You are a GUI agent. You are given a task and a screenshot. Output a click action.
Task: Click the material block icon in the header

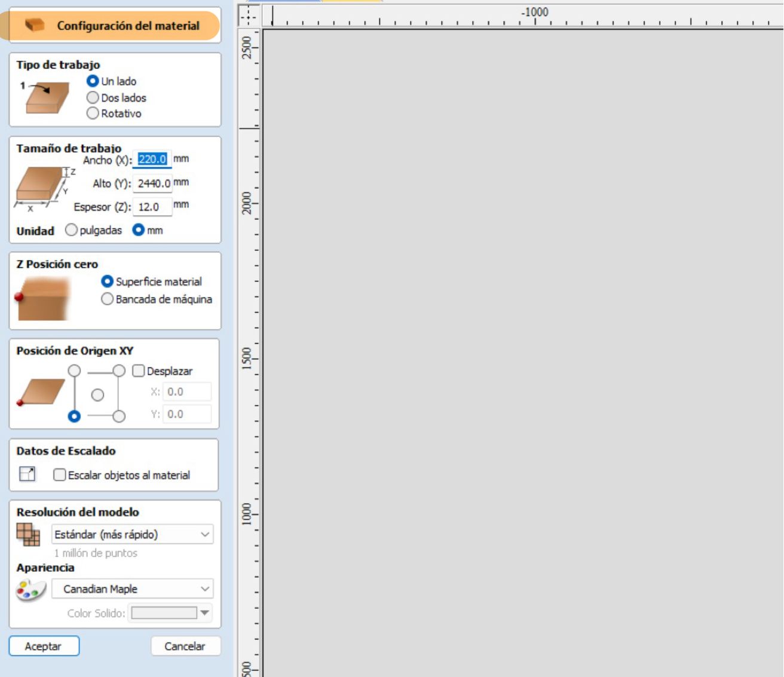tap(35, 24)
